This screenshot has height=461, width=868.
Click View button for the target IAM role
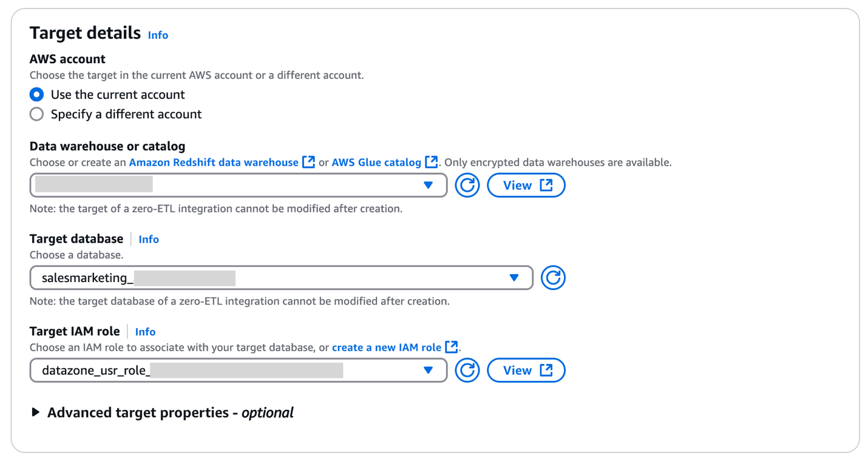[x=526, y=371]
